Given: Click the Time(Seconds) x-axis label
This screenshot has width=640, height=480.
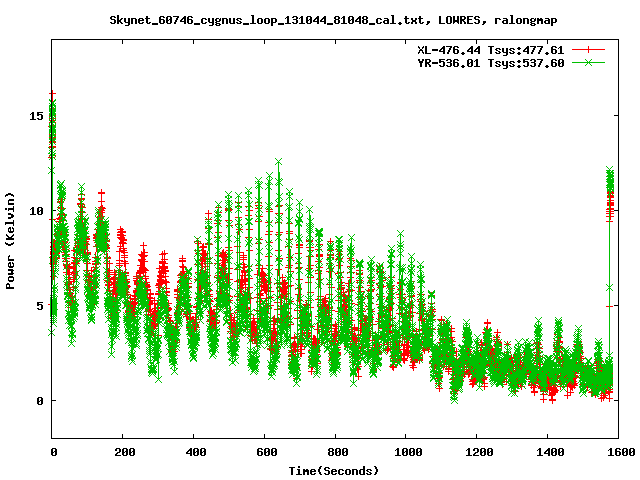Looking at the screenshot, I should coord(333,471).
